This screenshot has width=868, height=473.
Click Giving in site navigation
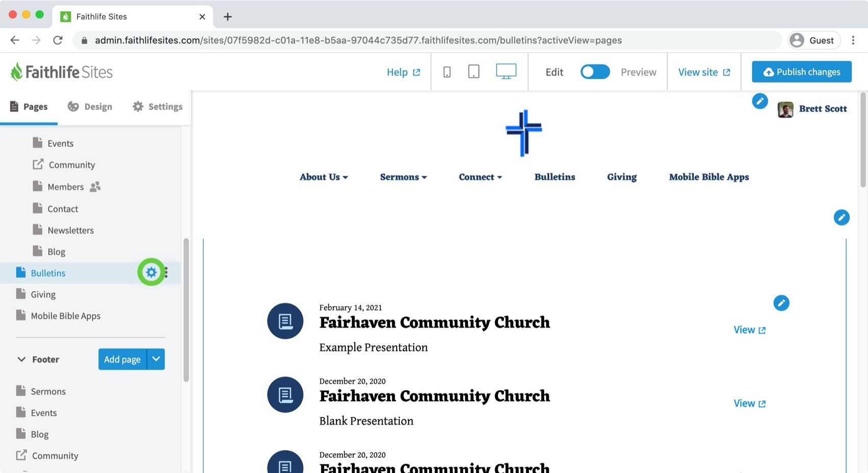(622, 177)
